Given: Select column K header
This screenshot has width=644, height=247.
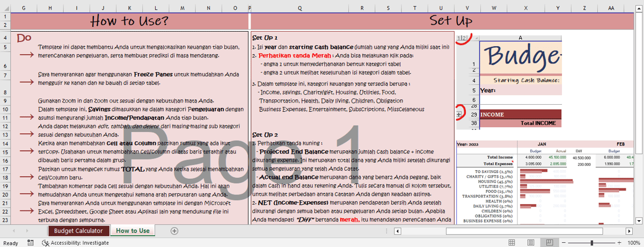Looking at the screenshot, I should pyautogui.click(x=129, y=8).
